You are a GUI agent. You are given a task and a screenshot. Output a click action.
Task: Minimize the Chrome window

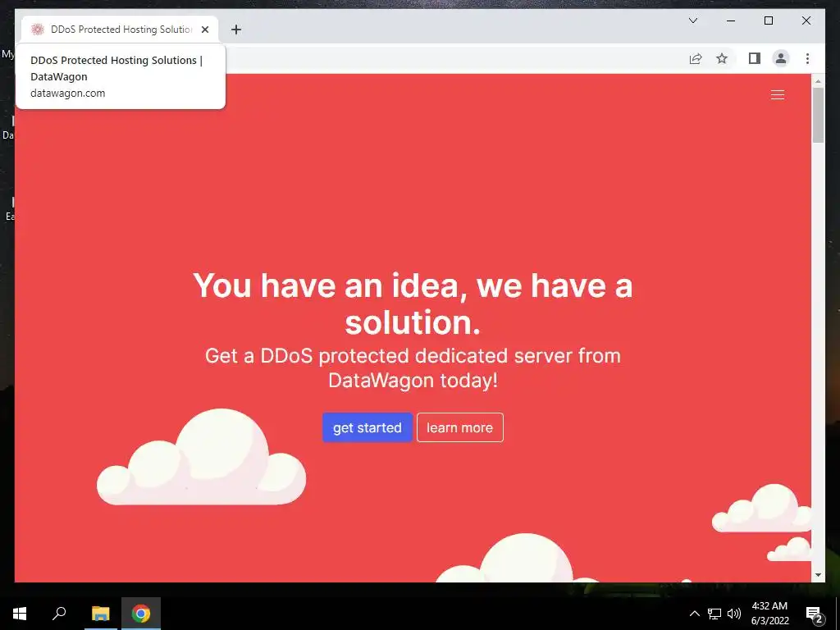731,21
